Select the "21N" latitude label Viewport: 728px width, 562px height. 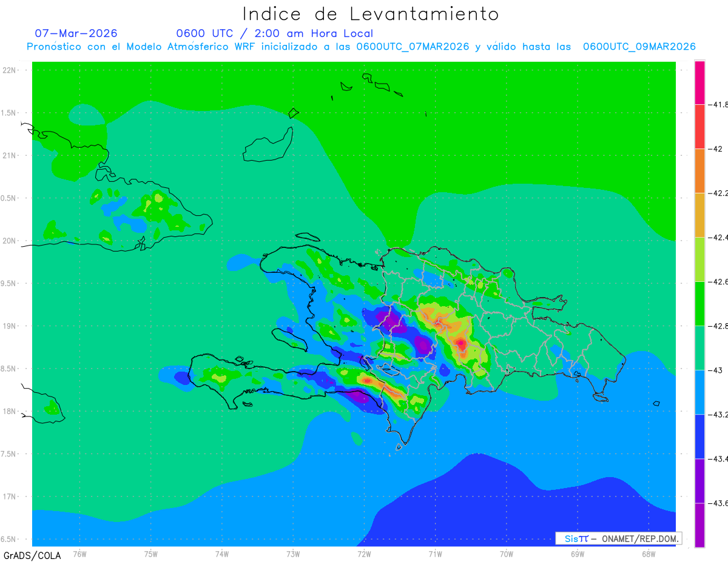click(10, 155)
